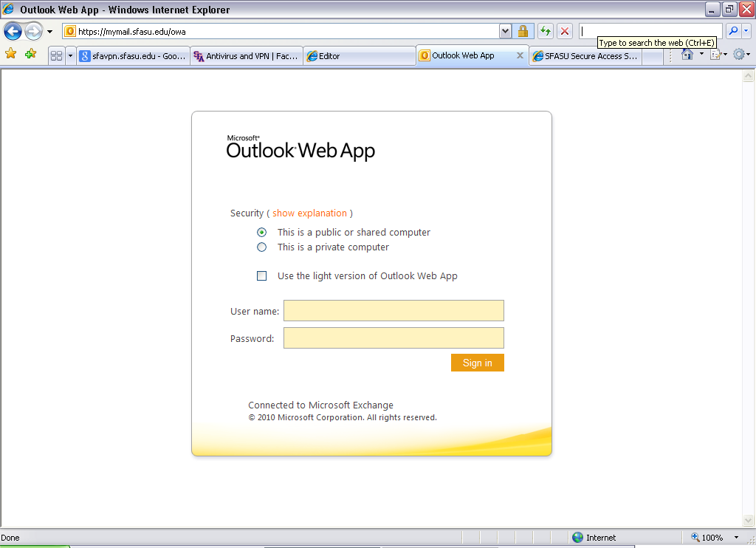Image resolution: width=756 pixels, height=548 pixels.
Task: Click the web search input box
Action: 651,31
